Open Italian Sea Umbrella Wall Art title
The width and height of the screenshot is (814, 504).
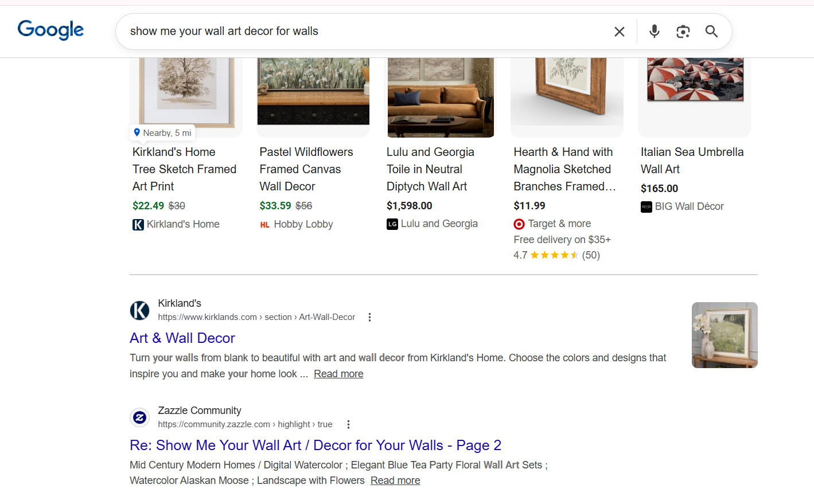pyautogui.click(x=692, y=161)
